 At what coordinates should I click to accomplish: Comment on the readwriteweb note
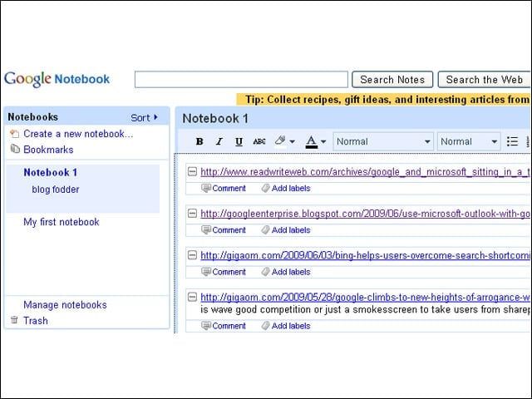(229, 189)
